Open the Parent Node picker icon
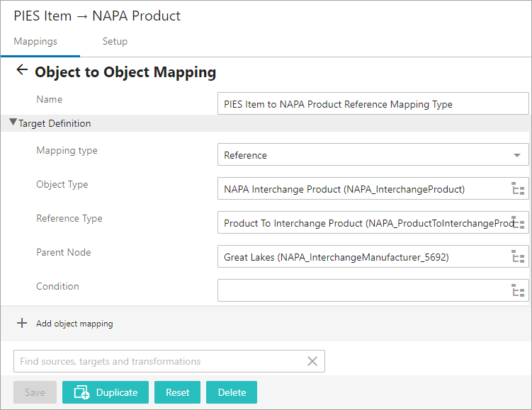 click(x=518, y=256)
